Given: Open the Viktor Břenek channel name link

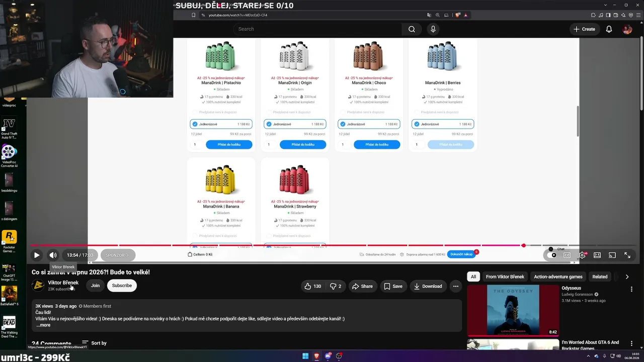Looking at the screenshot, I should 63,283.
